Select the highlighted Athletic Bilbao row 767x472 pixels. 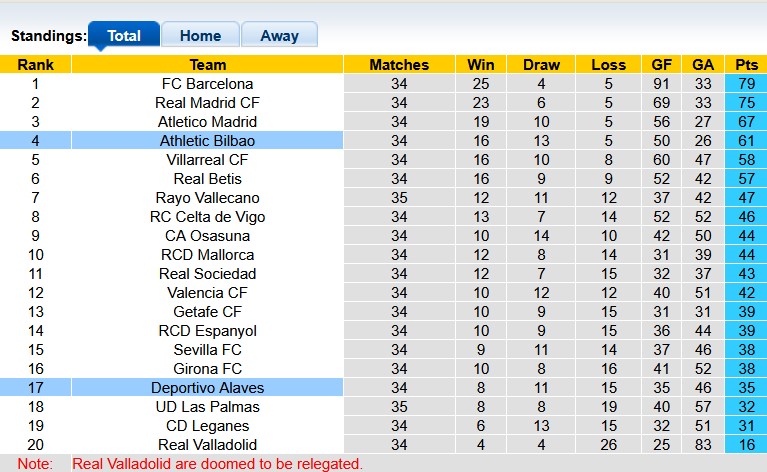pyautogui.click(x=207, y=141)
